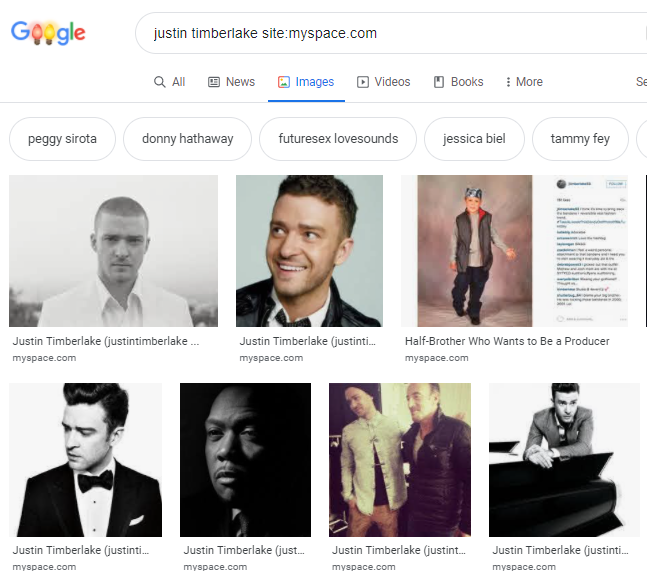
Task: Select the 'peggy sirota' suggestion chip
Action: click(62, 139)
